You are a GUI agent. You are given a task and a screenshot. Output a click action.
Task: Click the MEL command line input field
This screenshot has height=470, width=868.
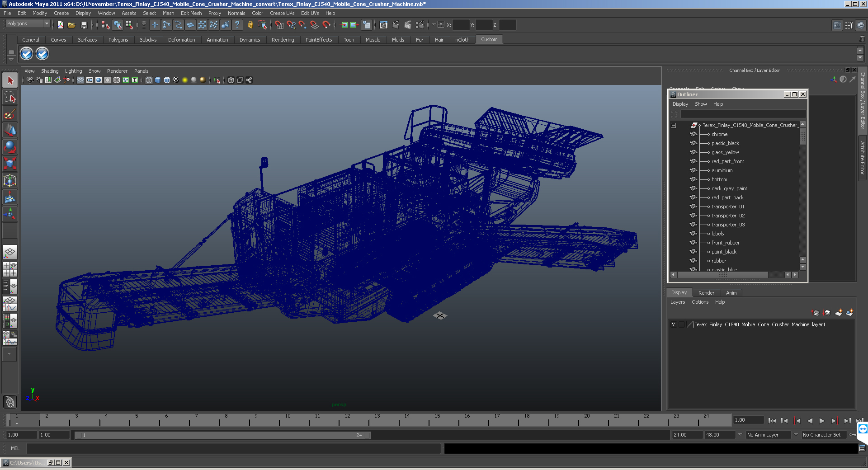pyautogui.click(x=233, y=448)
